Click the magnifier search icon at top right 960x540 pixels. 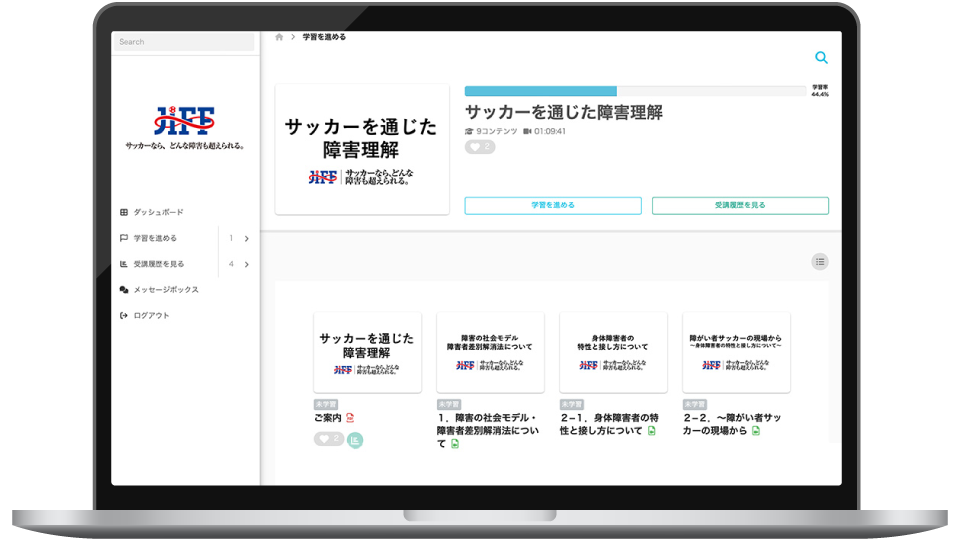tap(821, 58)
